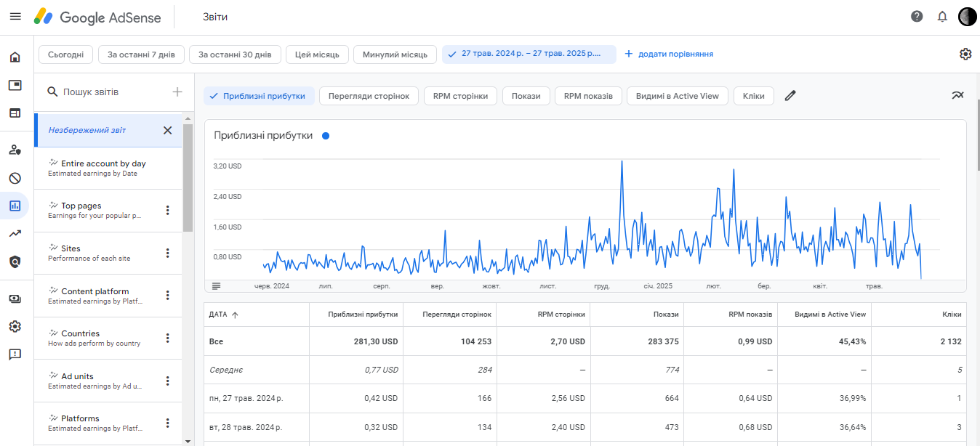This screenshot has width=980, height=446.
Task: Open the Feedback icon in sidebar
Action: point(15,354)
